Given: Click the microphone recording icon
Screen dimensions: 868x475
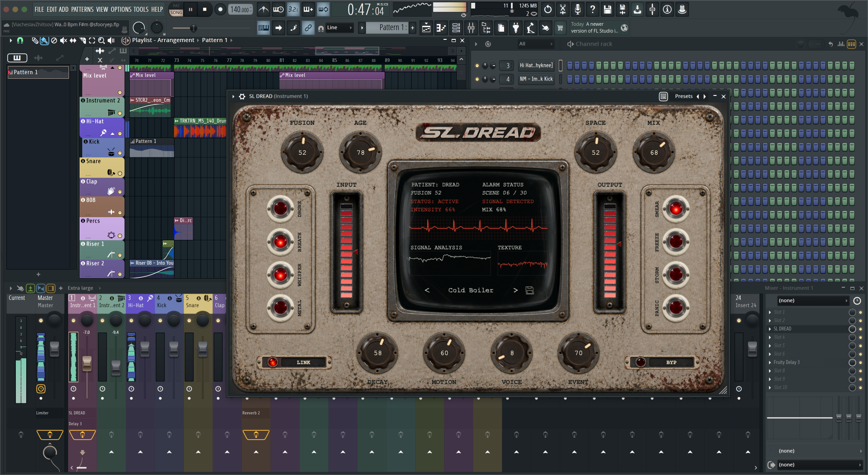Looking at the screenshot, I should pyautogui.click(x=578, y=9).
